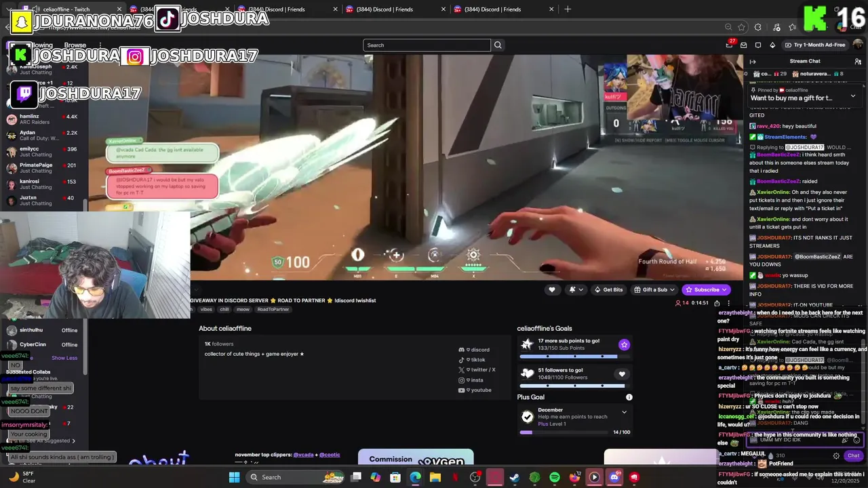The width and height of the screenshot is (868, 488).
Task: Click the @vcada top clipper link
Action: (303, 455)
